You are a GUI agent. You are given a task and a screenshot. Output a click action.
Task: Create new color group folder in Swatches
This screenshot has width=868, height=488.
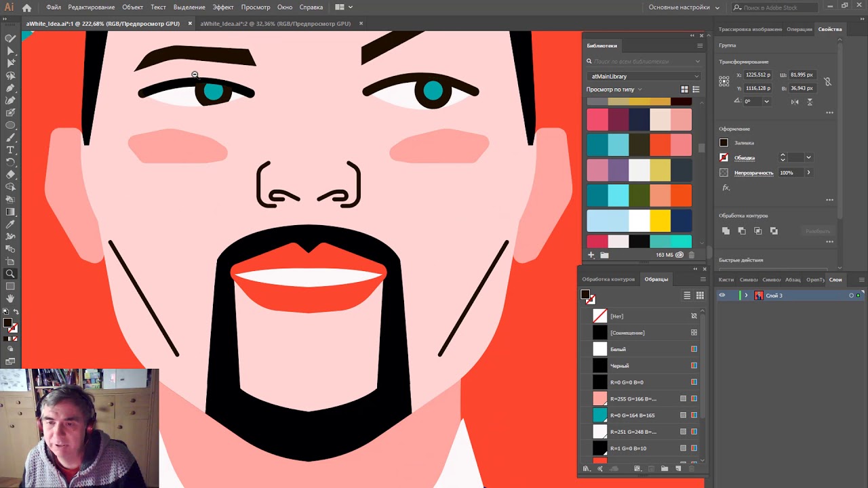(665, 468)
